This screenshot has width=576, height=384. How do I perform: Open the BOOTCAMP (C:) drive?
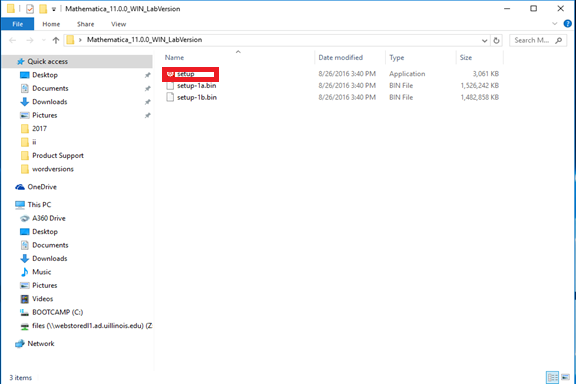(x=58, y=312)
